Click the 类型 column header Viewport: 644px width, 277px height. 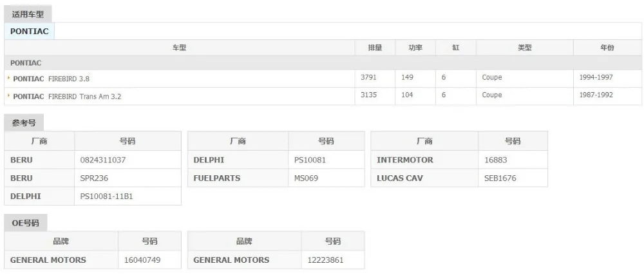(524, 48)
